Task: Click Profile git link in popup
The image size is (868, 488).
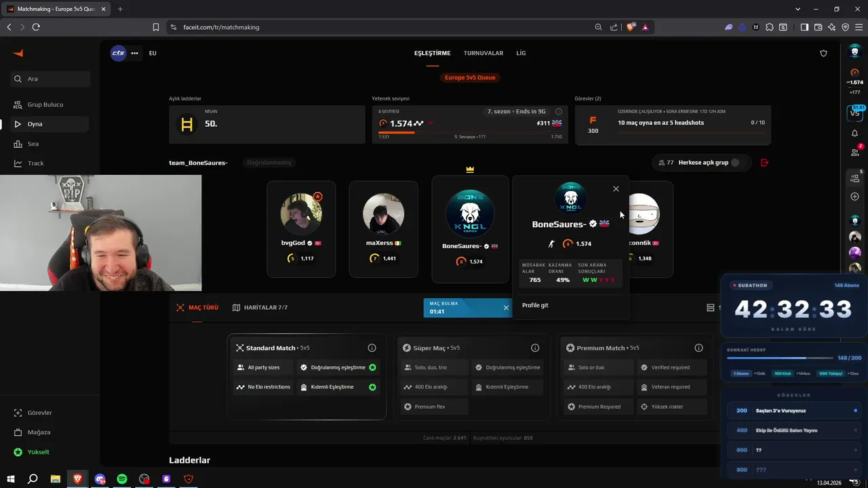Action: pos(535,306)
